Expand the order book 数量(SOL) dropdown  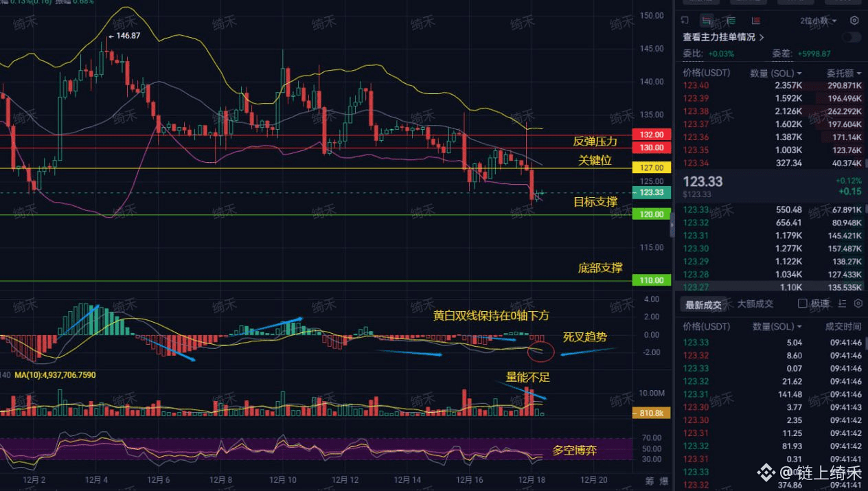click(776, 73)
